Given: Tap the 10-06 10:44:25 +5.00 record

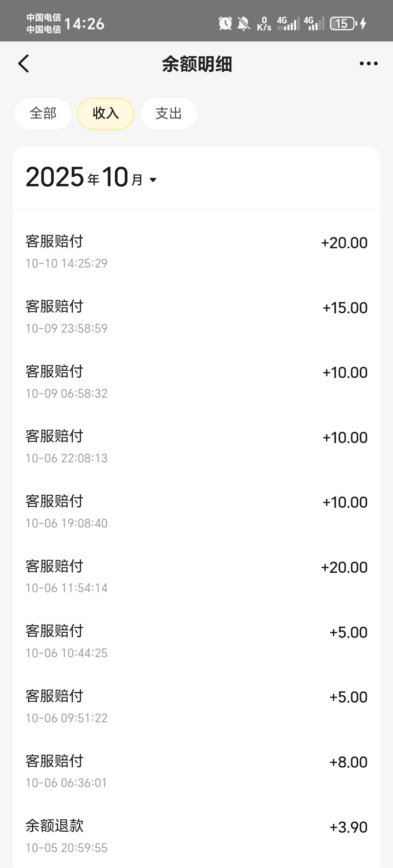Looking at the screenshot, I should [x=196, y=641].
